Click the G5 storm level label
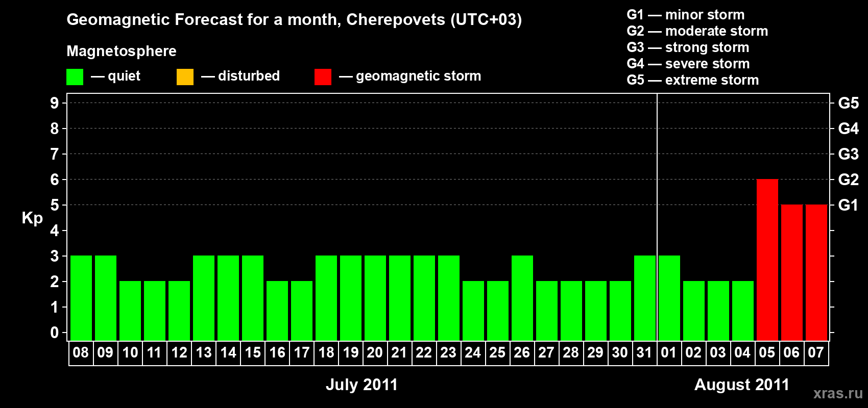The image size is (868, 408). pyautogui.click(x=848, y=103)
